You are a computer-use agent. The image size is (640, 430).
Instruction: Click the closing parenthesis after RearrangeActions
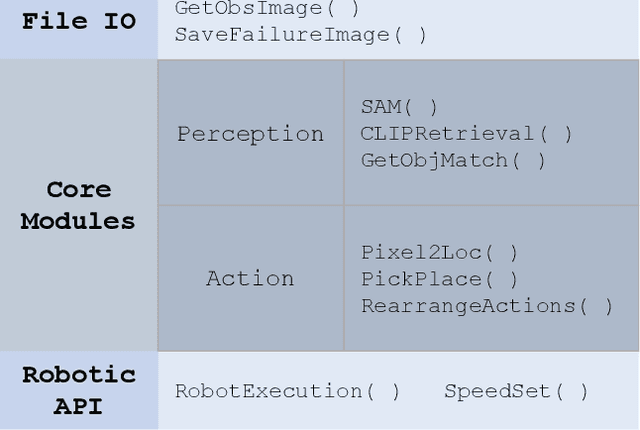click(x=608, y=306)
